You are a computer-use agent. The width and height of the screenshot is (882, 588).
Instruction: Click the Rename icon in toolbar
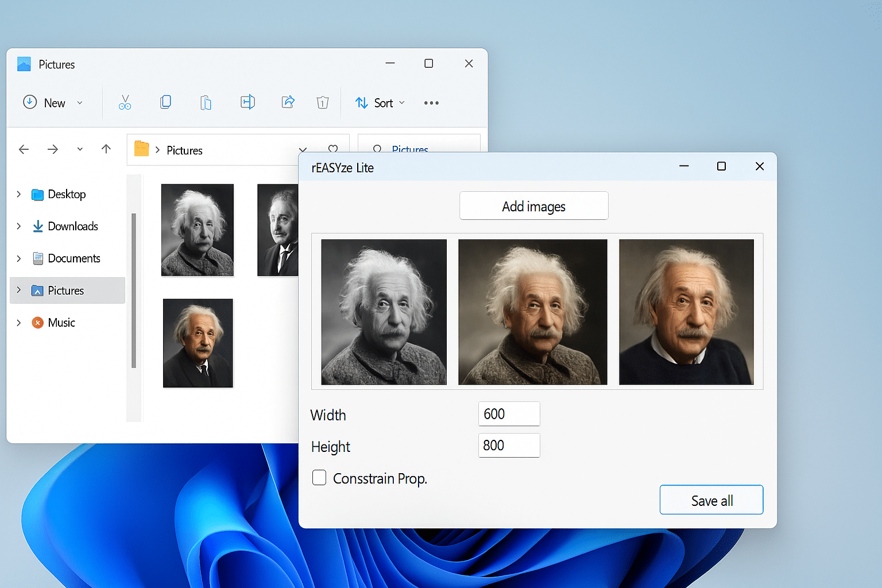pos(247,102)
